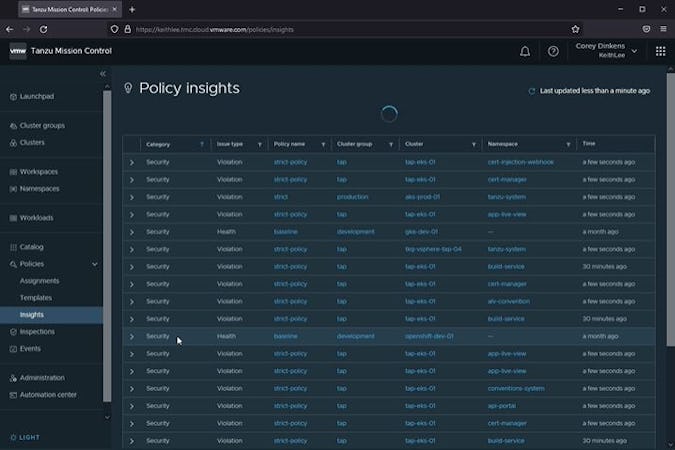Open the notifications bell icon
This screenshot has width=675, height=450.
pyautogui.click(x=525, y=52)
